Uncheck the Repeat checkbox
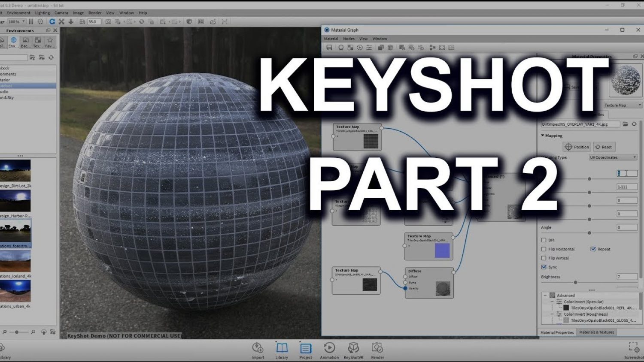This screenshot has width=644, height=362. (593, 249)
